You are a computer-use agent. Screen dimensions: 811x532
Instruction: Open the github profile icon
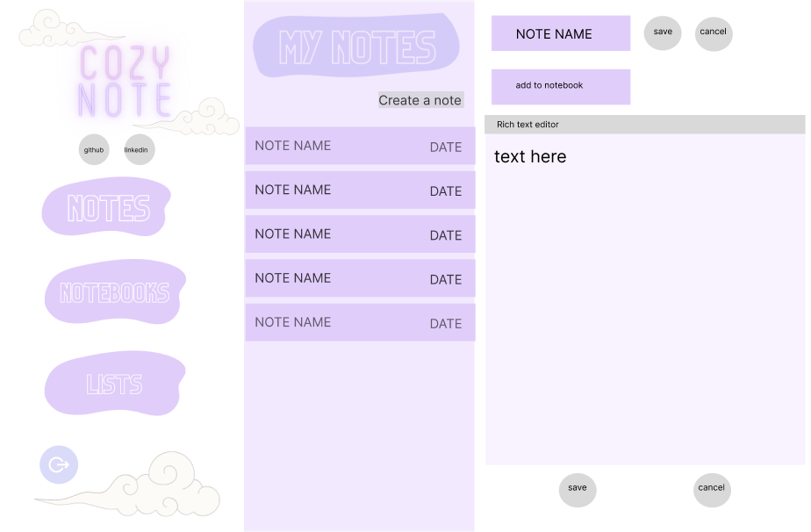(94, 150)
